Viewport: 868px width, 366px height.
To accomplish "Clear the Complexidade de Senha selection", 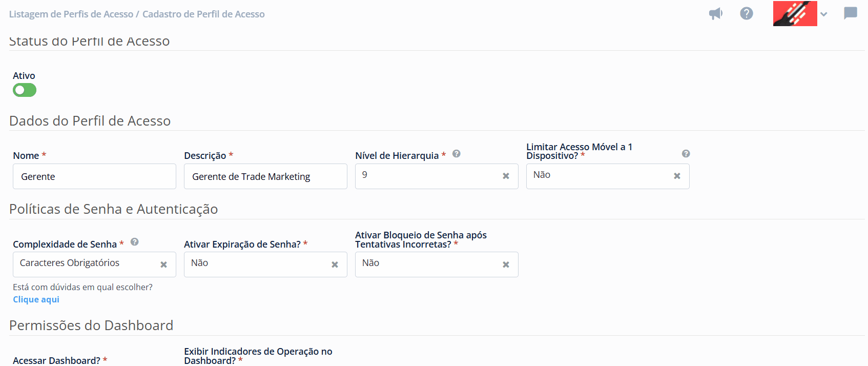I will click(x=163, y=265).
